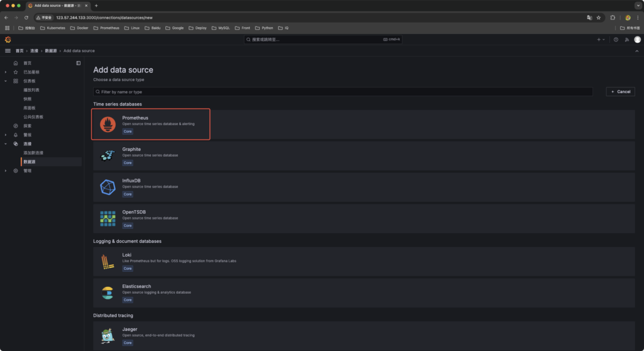Viewport: 644px width, 351px height.
Task: Open the news RSS feed icon
Action: point(626,40)
